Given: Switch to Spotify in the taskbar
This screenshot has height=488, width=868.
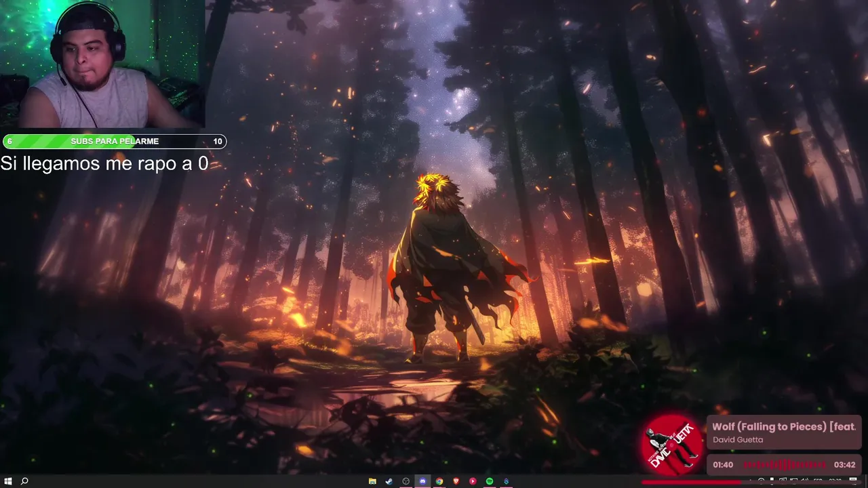Looking at the screenshot, I should pos(490,481).
